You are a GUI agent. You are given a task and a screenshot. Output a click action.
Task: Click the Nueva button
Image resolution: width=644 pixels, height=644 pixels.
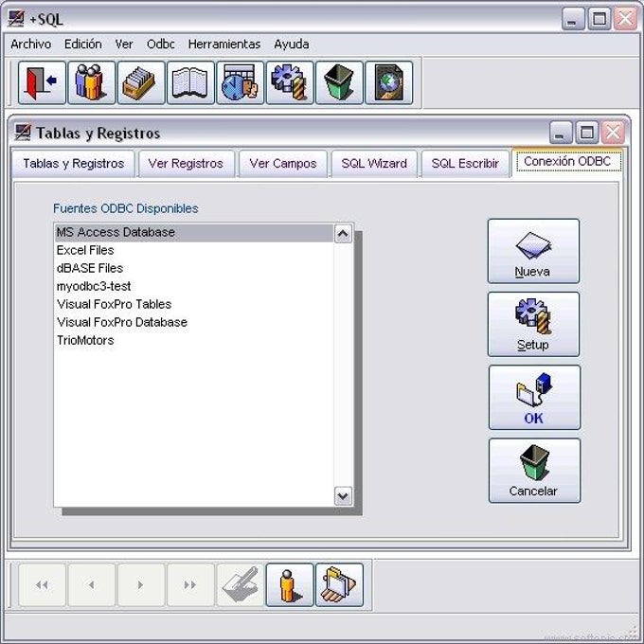coord(533,251)
